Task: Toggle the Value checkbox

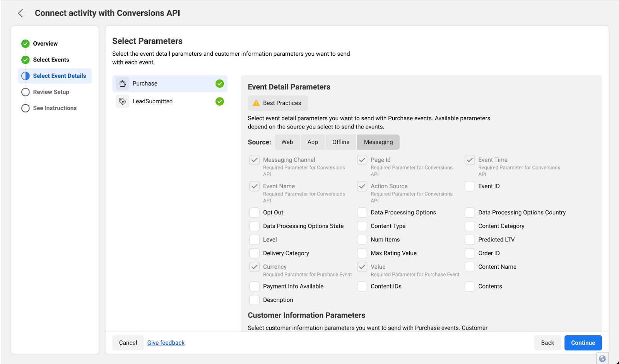Action: click(x=362, y=267)
